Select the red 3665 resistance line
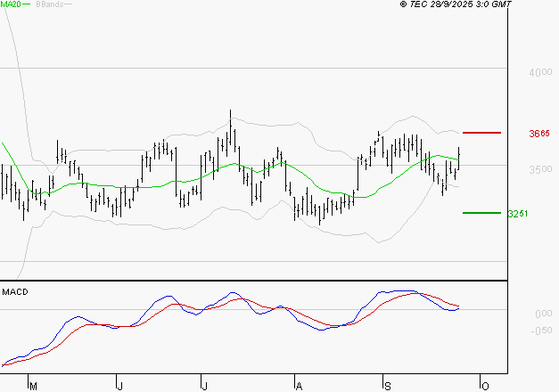This screenshot has height=392, width=559. click(x=482, y=133)
